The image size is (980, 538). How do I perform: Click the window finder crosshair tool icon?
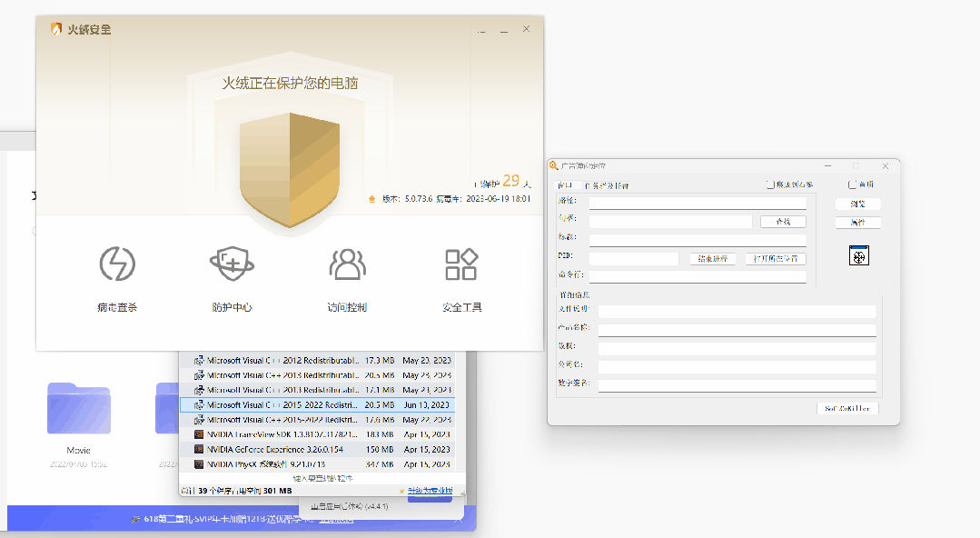click(859, 255)
